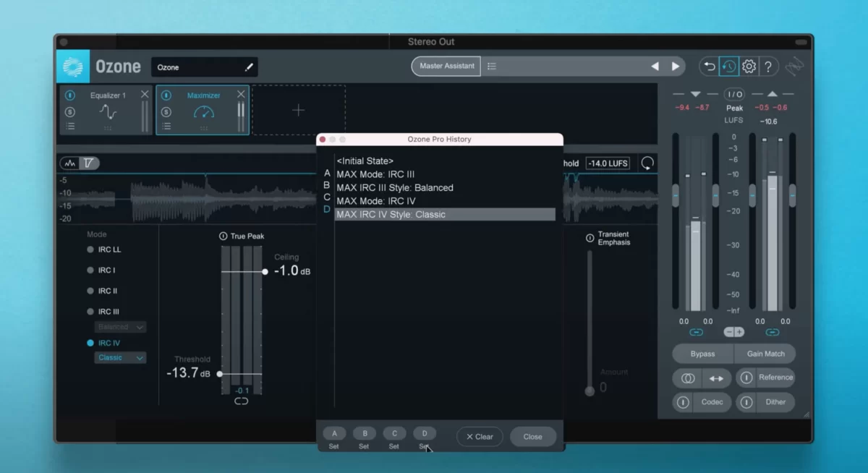The width and height of the screenshot is (868, 473).
Task: Enable Transient Emphasis toggle
Action: click(590, 237)
